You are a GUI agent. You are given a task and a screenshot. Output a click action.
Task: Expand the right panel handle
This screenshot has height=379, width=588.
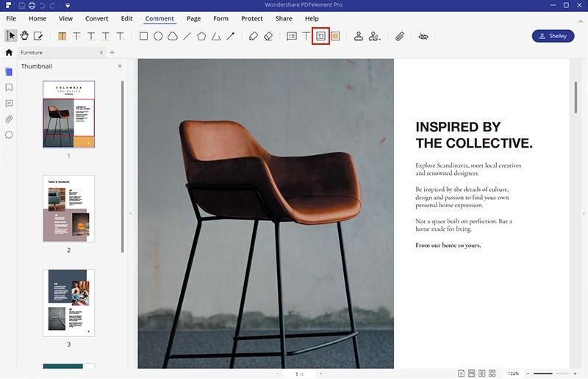click(x=584, y=214)
